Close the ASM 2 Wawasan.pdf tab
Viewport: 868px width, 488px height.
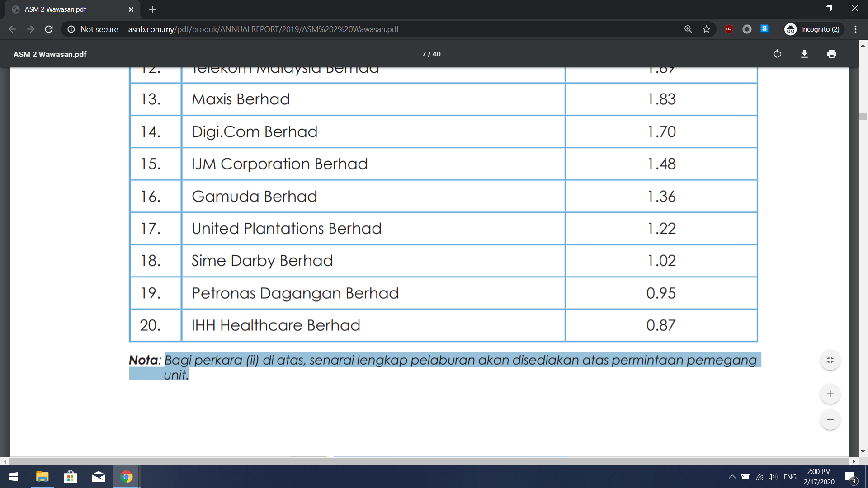tap(131, 9)
